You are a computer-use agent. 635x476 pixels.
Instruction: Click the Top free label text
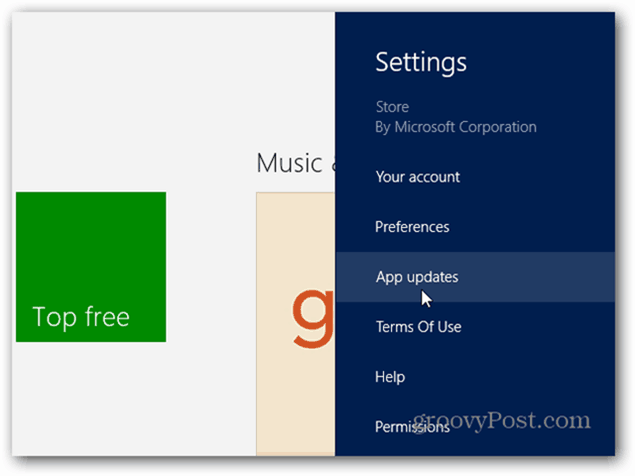(81, 317)
